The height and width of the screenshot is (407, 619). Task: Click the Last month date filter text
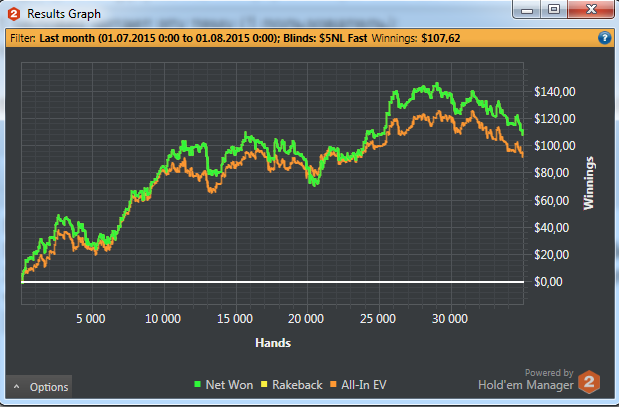tap(158, 38)
